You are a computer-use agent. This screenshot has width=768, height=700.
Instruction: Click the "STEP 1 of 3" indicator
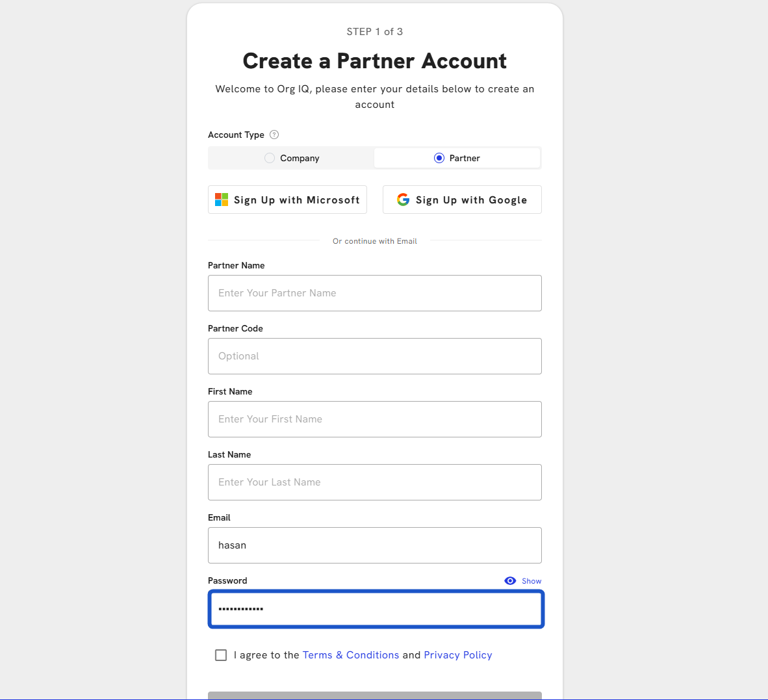(x=375, y=31)
